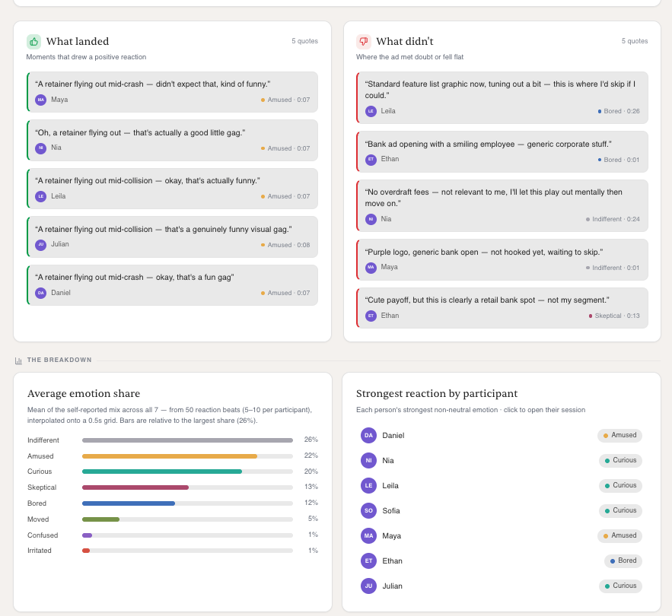Click the "Bored · 0:01" timestamp on Ethan's quote

click(619, 160)
